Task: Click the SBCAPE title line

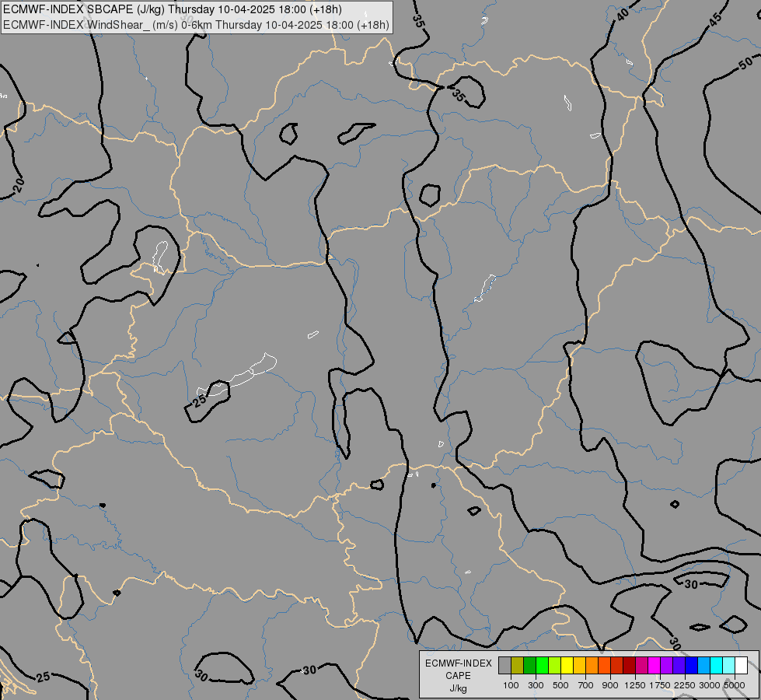Action: (173, 9)
